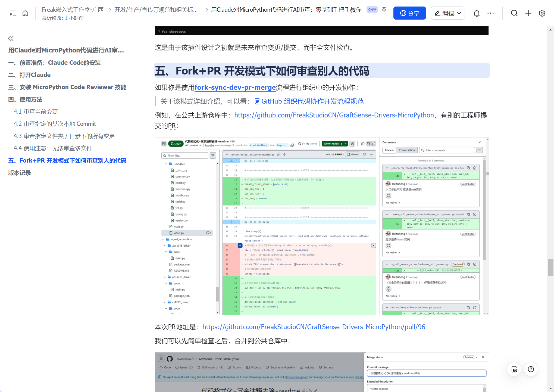Open the settings gear icon
This screenshot has width=554, height=392.
tap(542, 13)
